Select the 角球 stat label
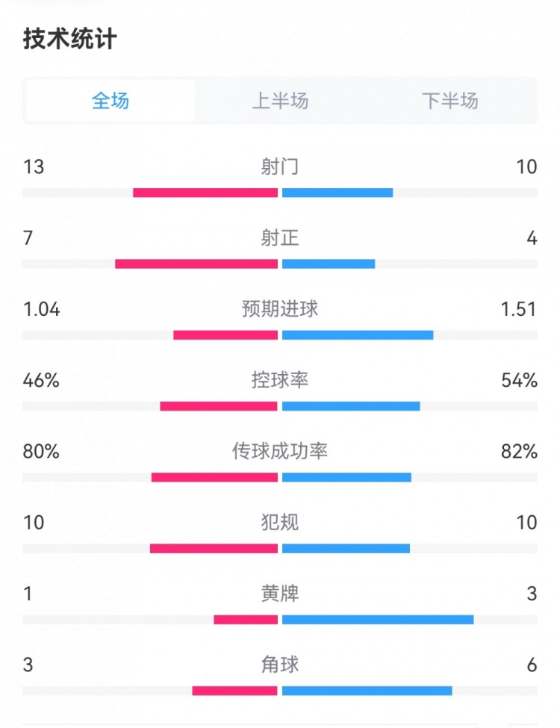Viewport: 560px width, 728px height. point(280,665)
